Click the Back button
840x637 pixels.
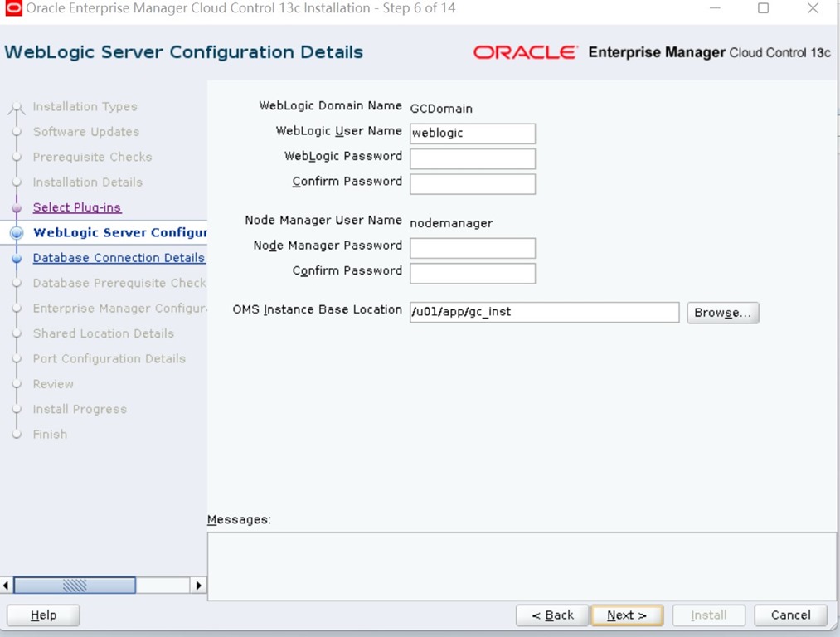552,615
